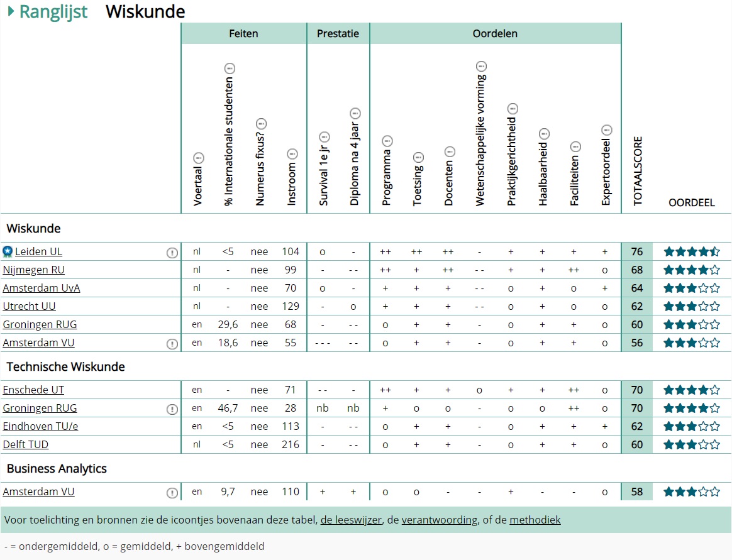This screenshot has height=560, width=732.
Task: Click the Prestatie column group header
Action: pos(338,33)
